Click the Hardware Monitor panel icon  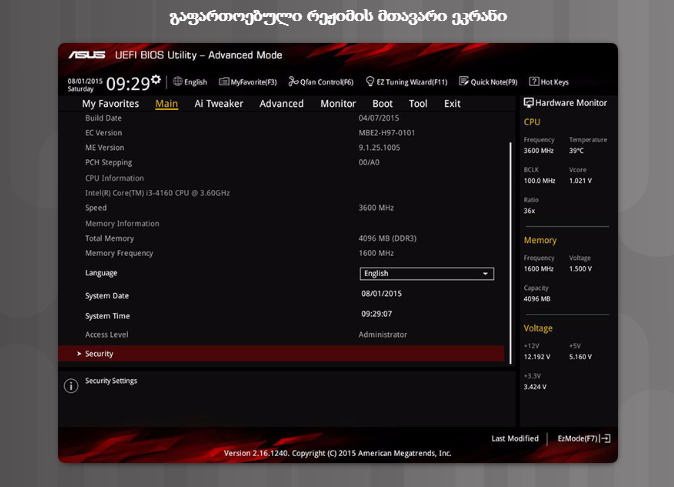point(528,103)
